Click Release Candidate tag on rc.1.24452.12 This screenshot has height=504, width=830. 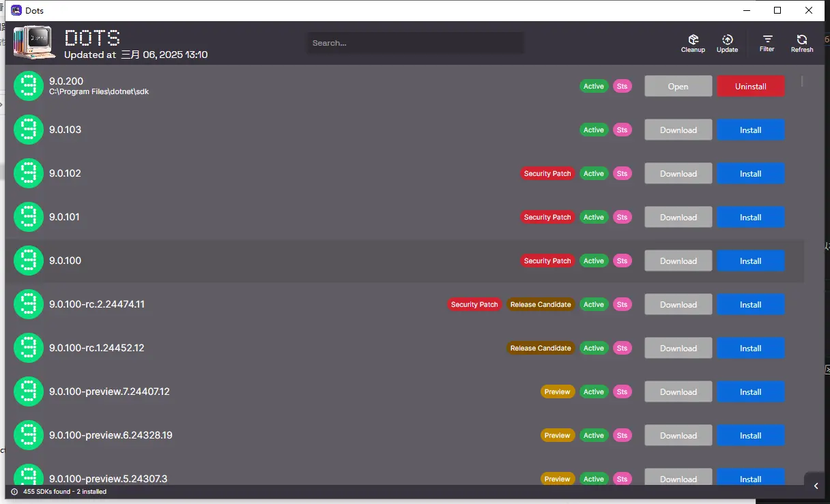541,349
